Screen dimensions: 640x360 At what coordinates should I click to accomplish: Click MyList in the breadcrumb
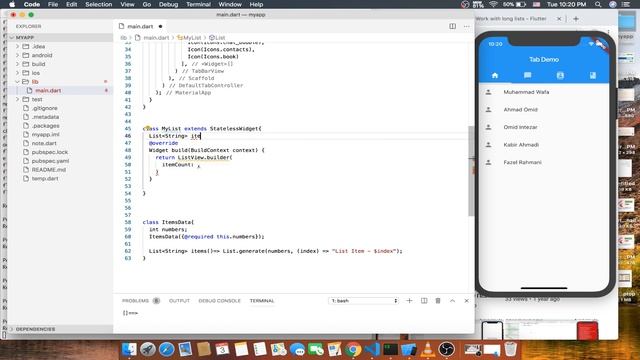click(189, 38)
